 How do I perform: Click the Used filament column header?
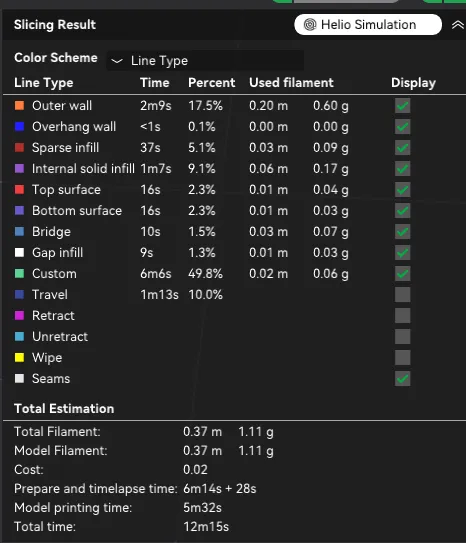[x=291, y=83]
